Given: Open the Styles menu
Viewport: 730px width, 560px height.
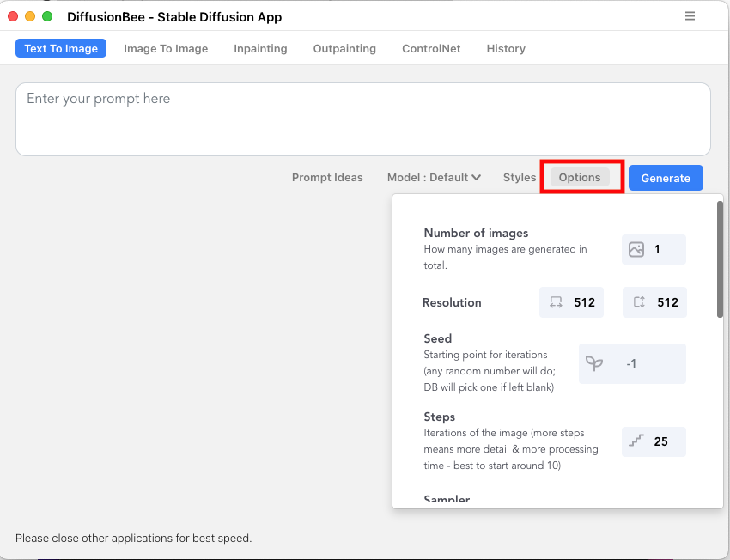Looking at the screenshot, I should [520, 177].
